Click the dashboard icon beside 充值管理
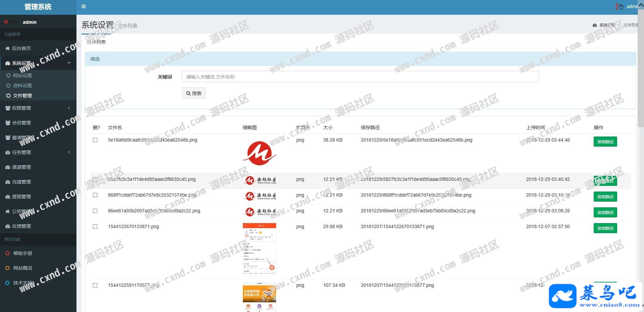 [8, 182]
